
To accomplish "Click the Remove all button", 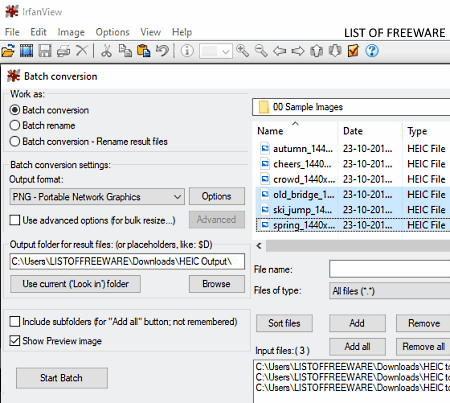I will pyautogui.click(x=423, y=347).
